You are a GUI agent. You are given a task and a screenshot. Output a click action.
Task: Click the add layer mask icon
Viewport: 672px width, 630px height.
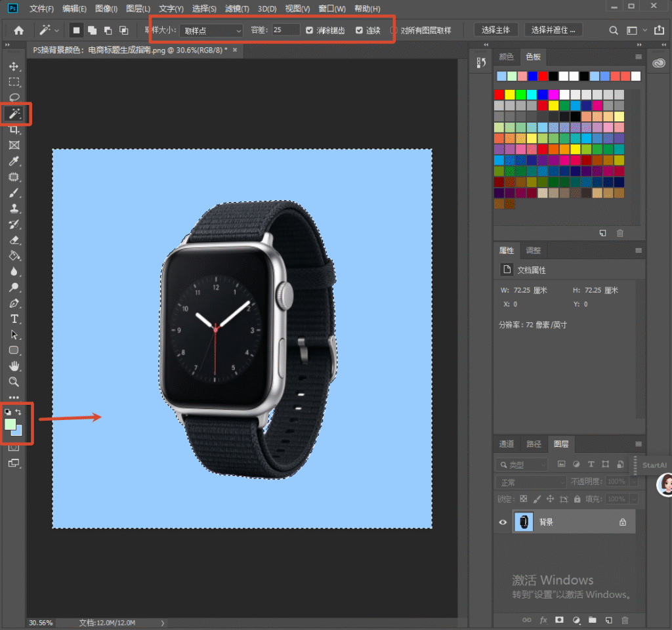click(559, 619)
